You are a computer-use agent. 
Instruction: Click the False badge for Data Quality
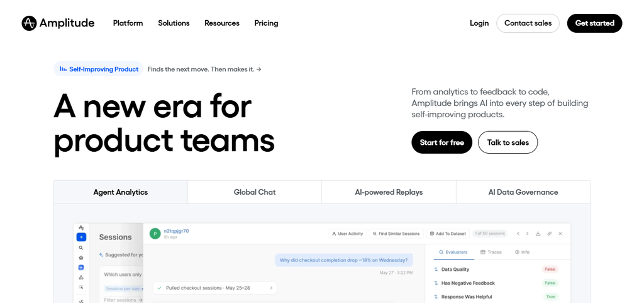pyautogui.click(x=550, y=269)
